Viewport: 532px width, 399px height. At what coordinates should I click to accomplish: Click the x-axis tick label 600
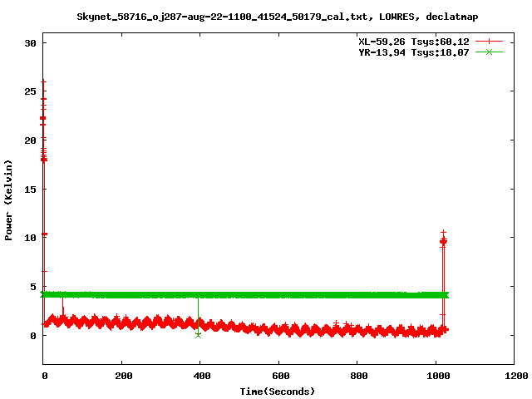tap(281, 376)
